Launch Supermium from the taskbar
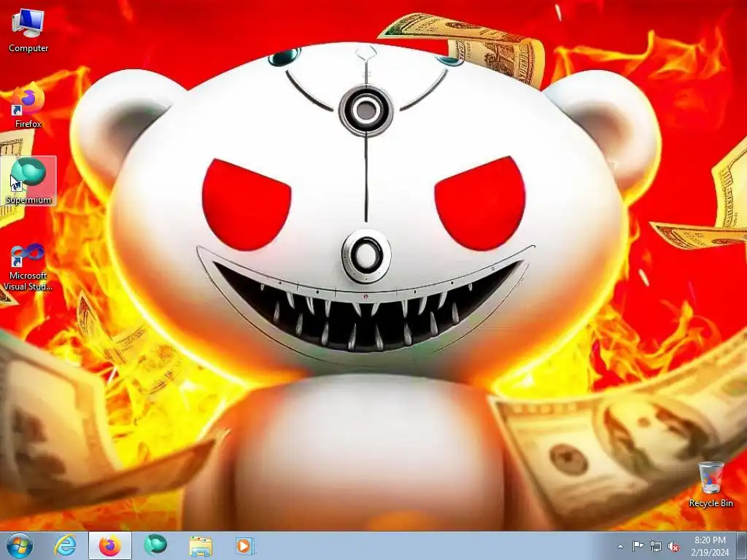 click(155, 545)
